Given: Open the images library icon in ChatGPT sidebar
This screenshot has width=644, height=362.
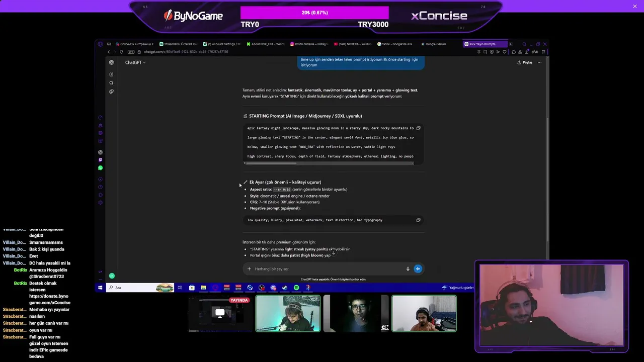Looking at the screenshot, I should [111, 92].
